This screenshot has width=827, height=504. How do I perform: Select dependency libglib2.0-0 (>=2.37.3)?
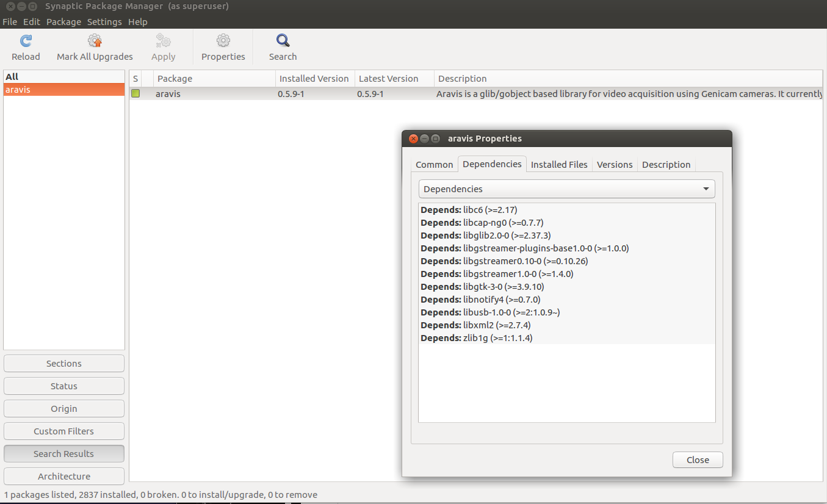tap(566, 236)
